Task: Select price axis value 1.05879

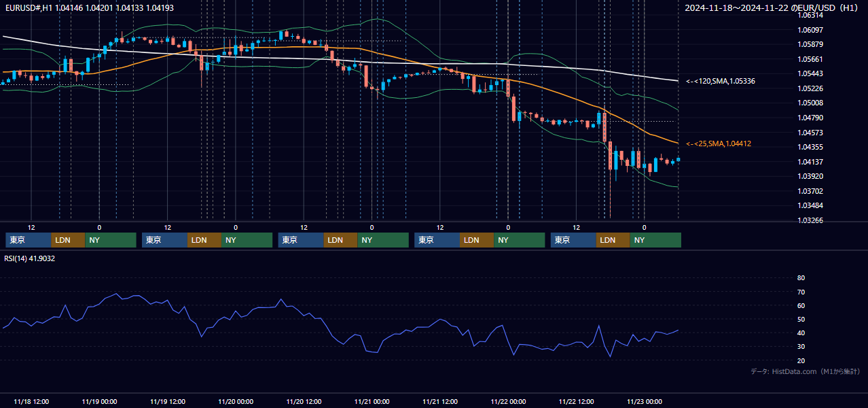Action: coord(810,44)
